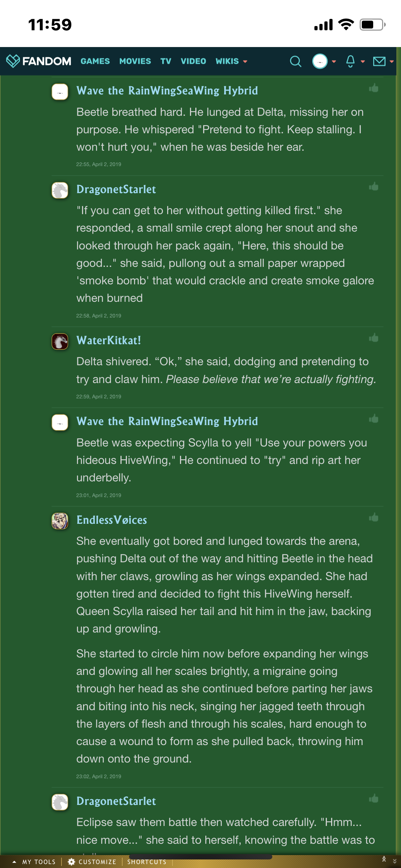Click the Fandom logo
The image size is (401, 868).
point(38,61)
